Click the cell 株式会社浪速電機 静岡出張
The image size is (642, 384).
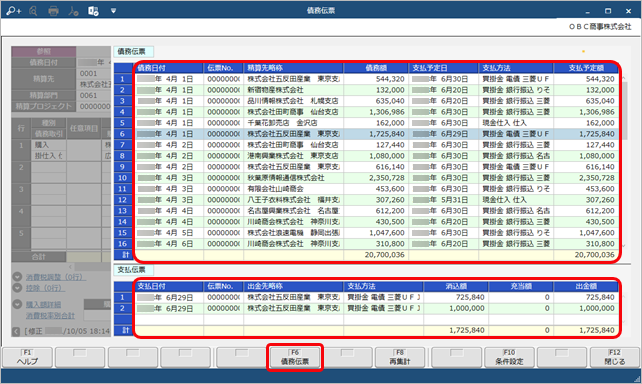294,233
